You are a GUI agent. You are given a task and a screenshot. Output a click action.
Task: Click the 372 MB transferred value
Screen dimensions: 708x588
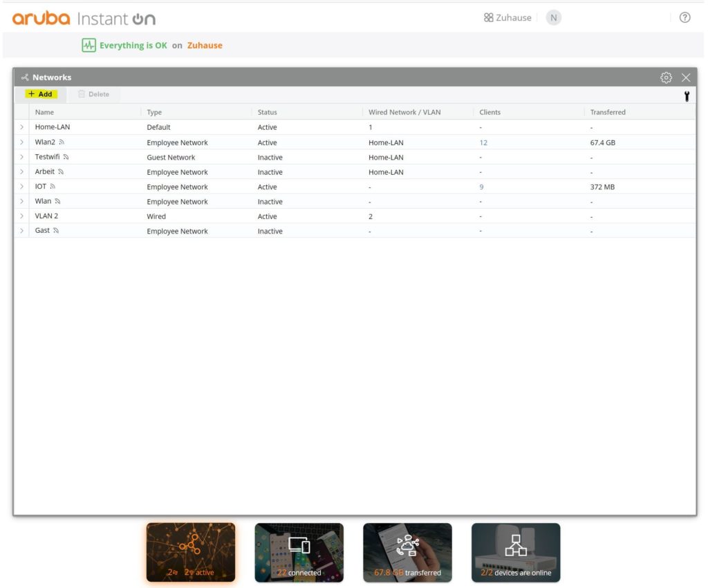tap(602, 187)
